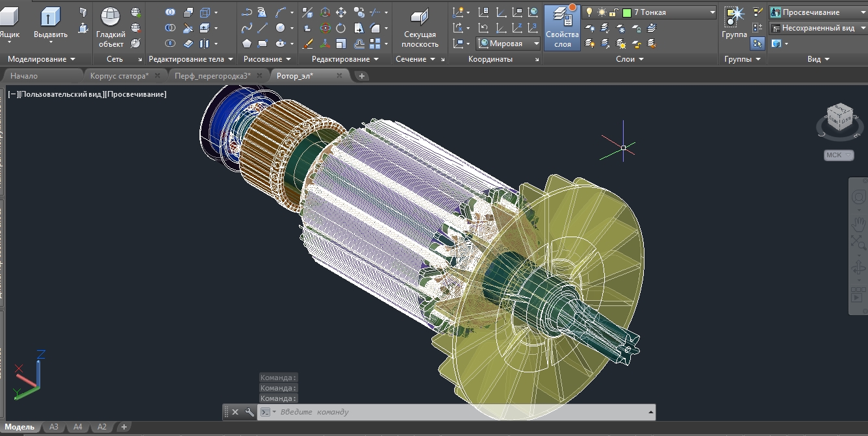Screen dimensions: 868x436
Task: Click the Введите команду command input field
Action: [x=461, y=412]
